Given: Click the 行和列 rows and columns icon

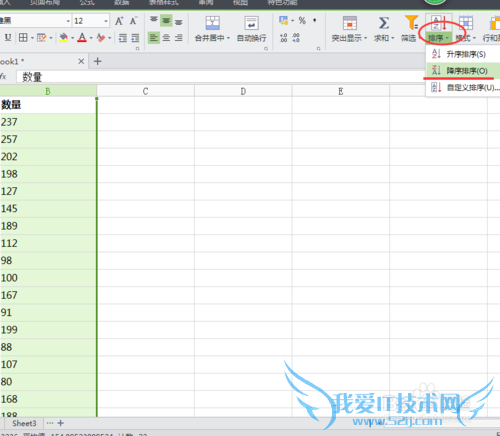Looking at the screenshot, I should (x=494, y=23).
